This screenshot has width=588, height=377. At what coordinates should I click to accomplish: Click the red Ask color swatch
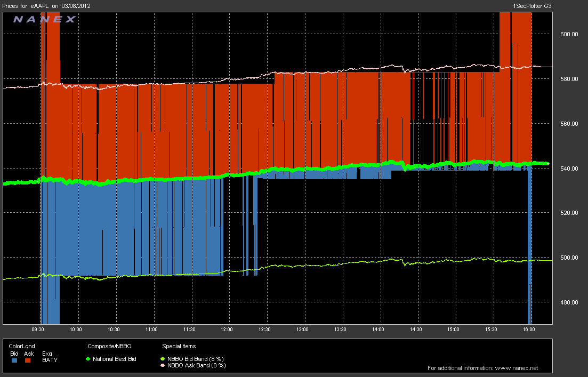[x=28, y=360]
